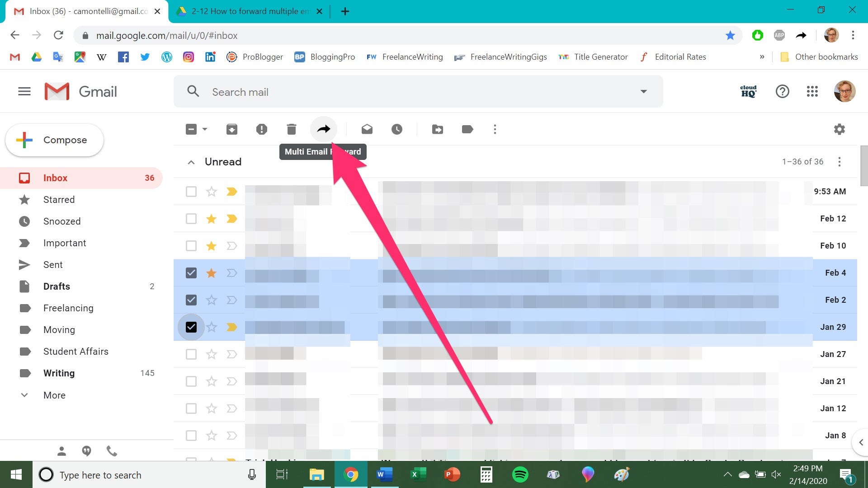Expand the More sidebar labels
This screenshot has height=488, width=868.
pos(54,395)
